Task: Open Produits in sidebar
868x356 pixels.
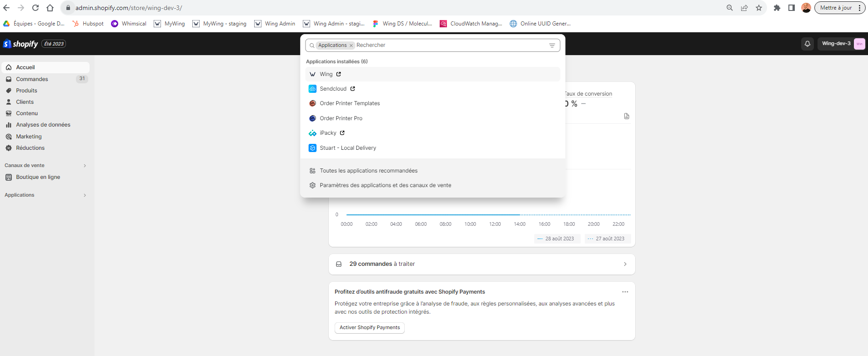Action: (45, 91)
